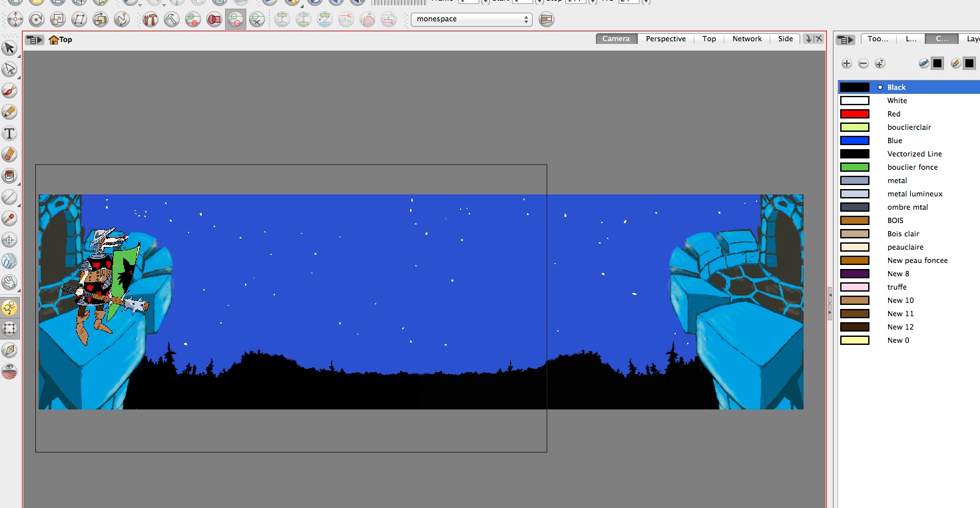Viewport: 980px width, 508px height.
Task: Select the Blue colour swatch
Action: 855,140
